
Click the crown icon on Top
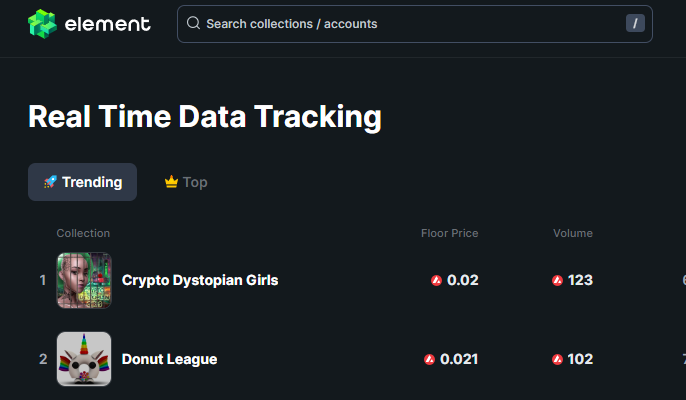(x=171, y=181)
